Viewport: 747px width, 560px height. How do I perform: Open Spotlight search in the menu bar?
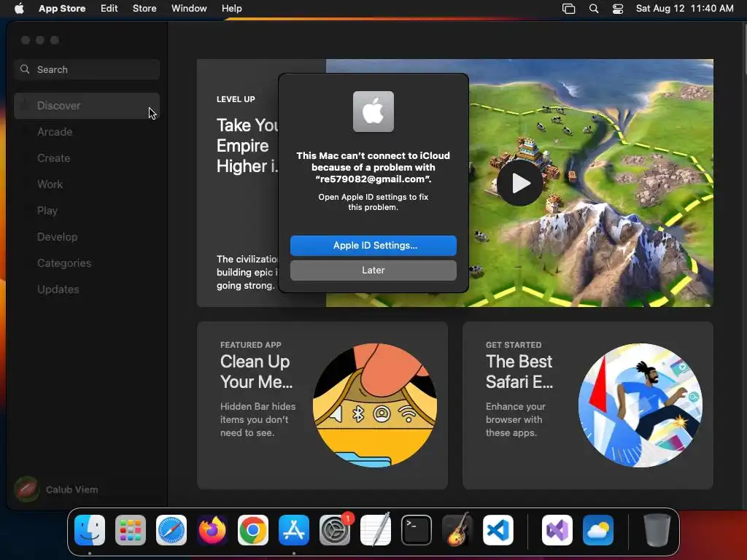[x=594, y=9]
